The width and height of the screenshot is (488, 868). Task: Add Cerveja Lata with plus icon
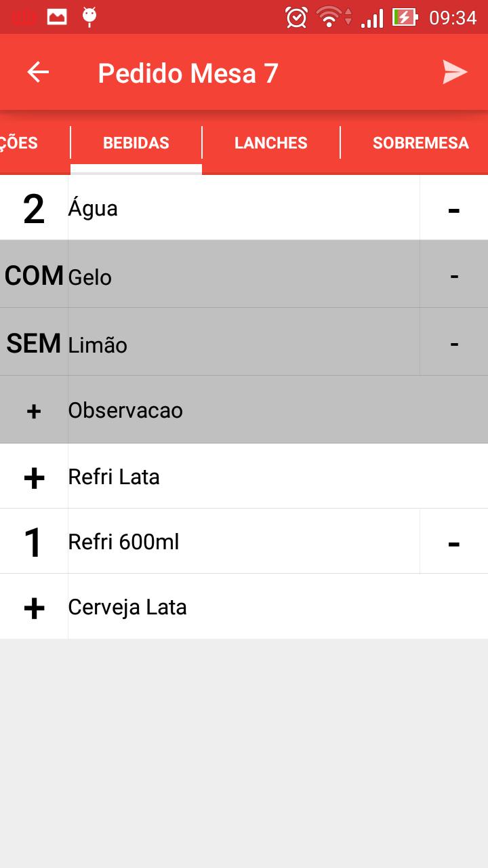point(34,608)
